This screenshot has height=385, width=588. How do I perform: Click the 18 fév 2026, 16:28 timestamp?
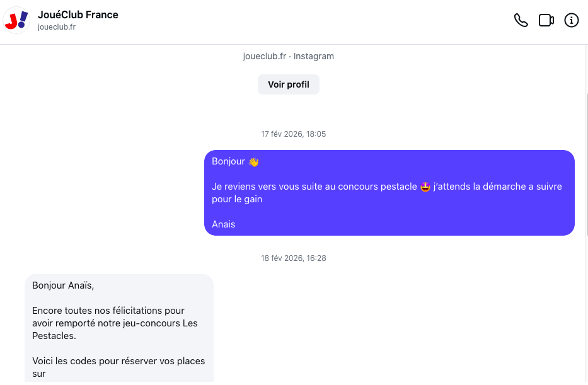click(x=293, y=258)
